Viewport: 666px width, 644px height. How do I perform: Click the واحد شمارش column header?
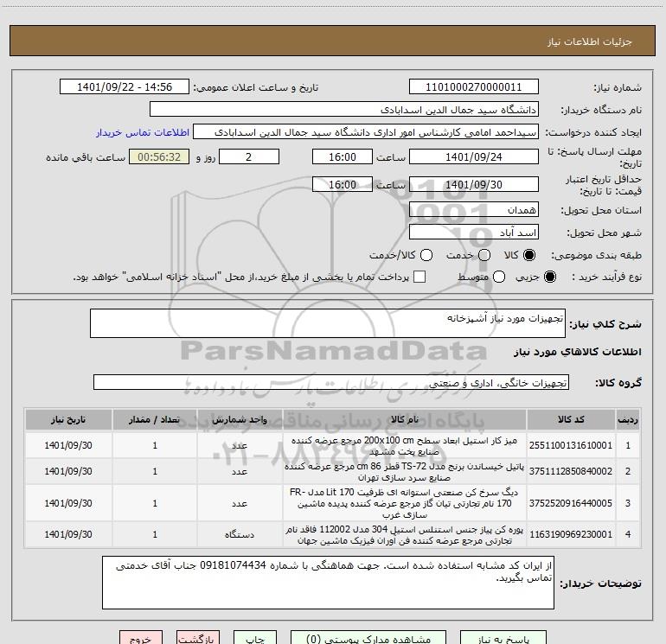240,419
